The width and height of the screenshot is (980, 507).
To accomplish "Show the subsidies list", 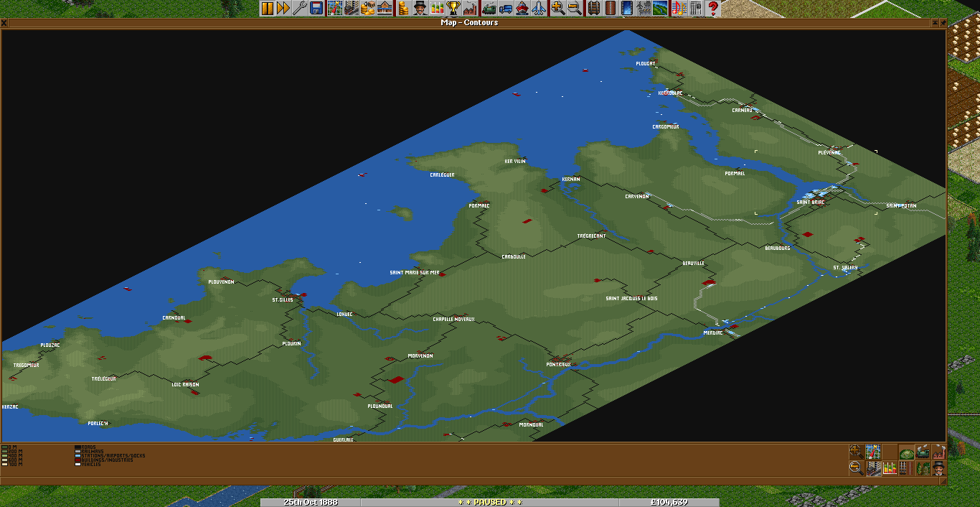I will pyautogui.click(x=368, y=8).
